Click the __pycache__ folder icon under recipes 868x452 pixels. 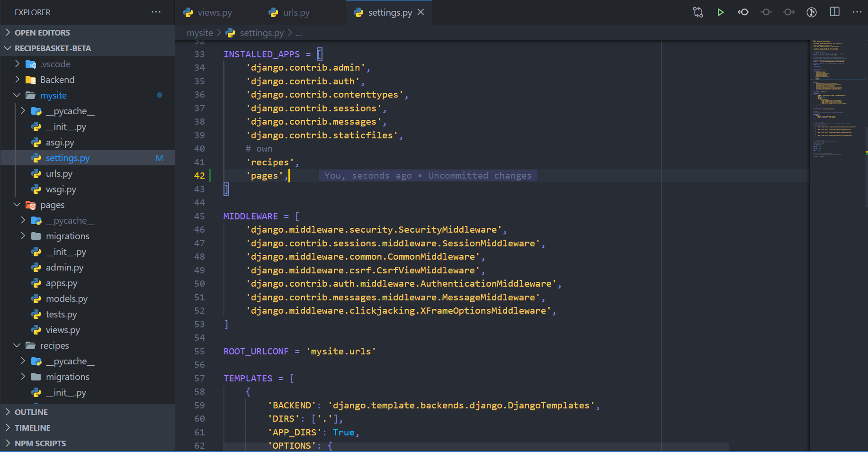[36, 361]
